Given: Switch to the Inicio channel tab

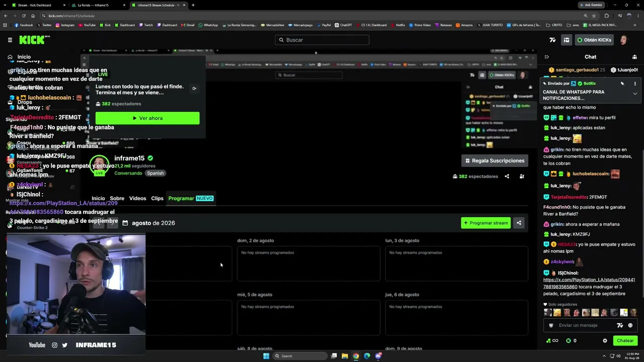Looking at the screenshot, I should coord(98,198).
